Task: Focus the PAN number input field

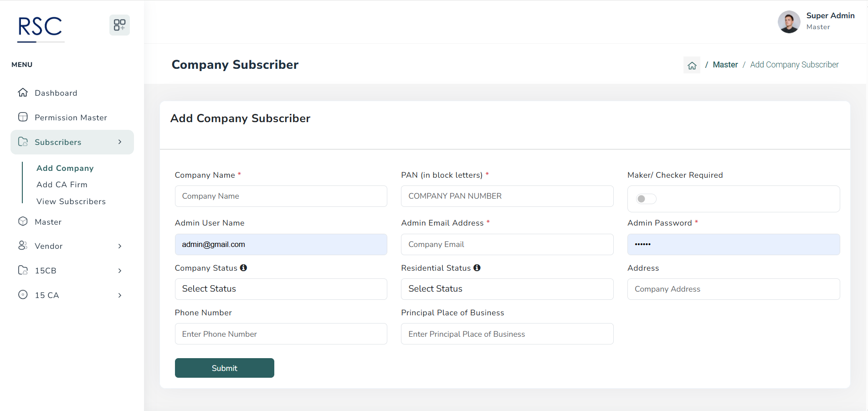Action: point(507,196)
